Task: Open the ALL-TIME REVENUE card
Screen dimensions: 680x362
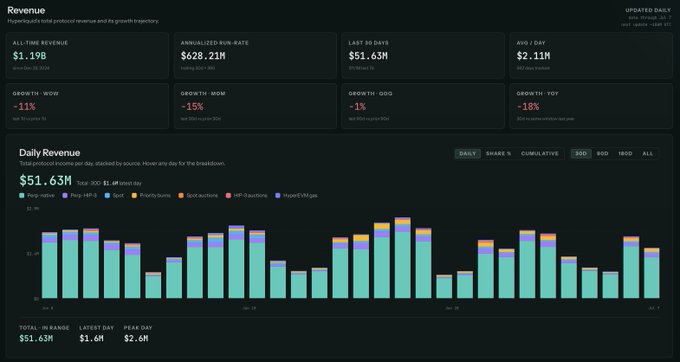Action: point(87,55)
